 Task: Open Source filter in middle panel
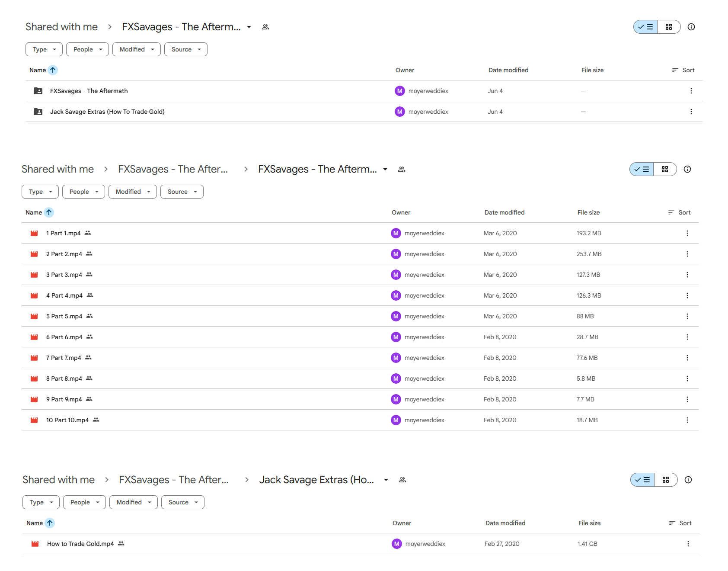[x=182, y=192]
